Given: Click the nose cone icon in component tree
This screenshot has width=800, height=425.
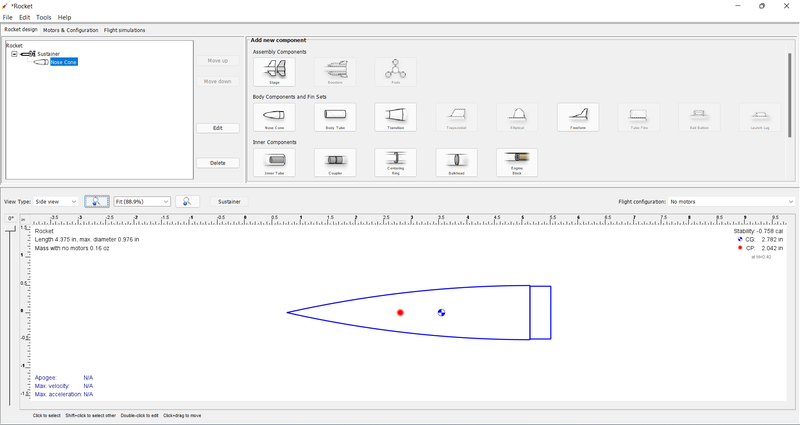Looking at the screenshot, I should tap(41, 62).
